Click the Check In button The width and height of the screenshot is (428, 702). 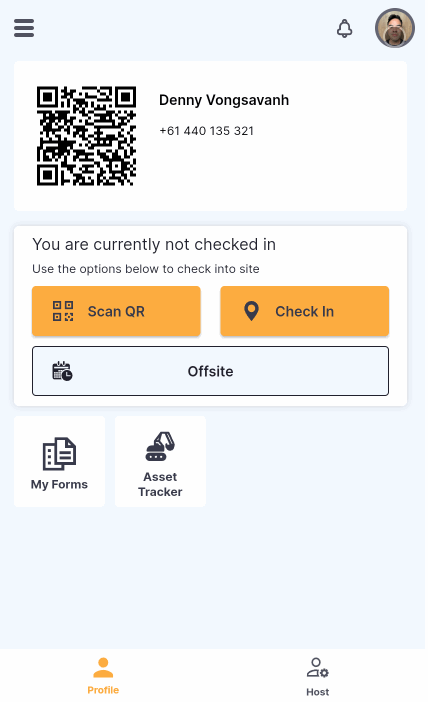click(304, 311)
